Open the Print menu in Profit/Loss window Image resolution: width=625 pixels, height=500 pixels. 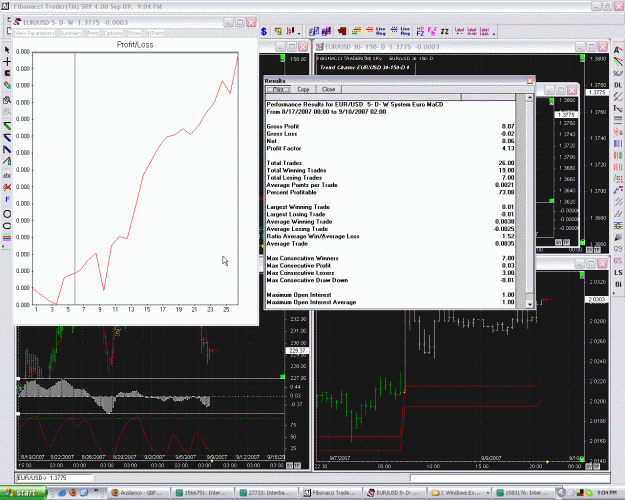click(92, 33)
